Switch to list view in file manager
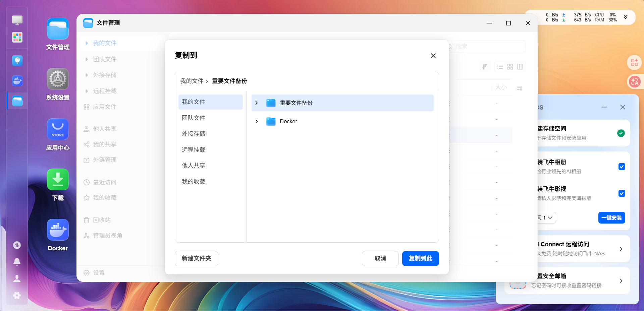 click(x=500, y=67)
